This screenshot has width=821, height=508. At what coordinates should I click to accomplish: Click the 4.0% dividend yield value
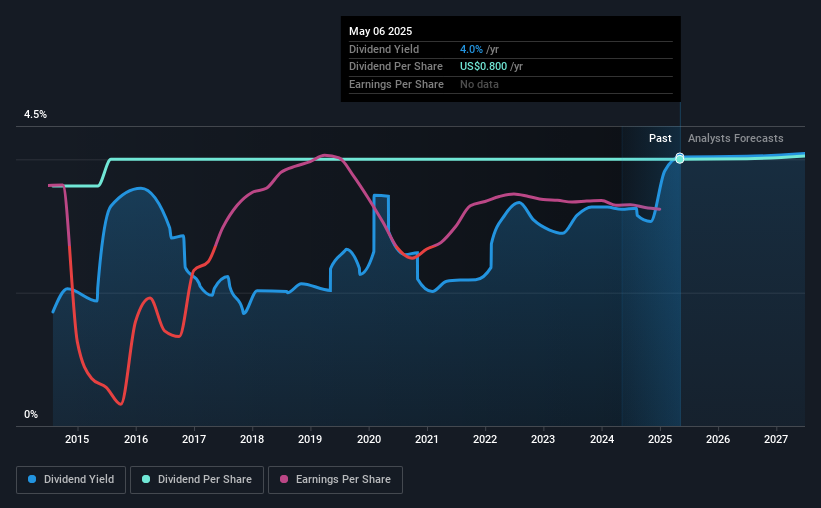[x=471, y=49]
